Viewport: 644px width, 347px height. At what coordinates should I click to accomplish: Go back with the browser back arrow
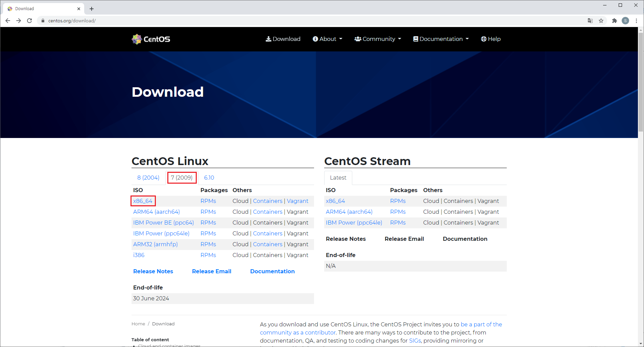(8, 21)
